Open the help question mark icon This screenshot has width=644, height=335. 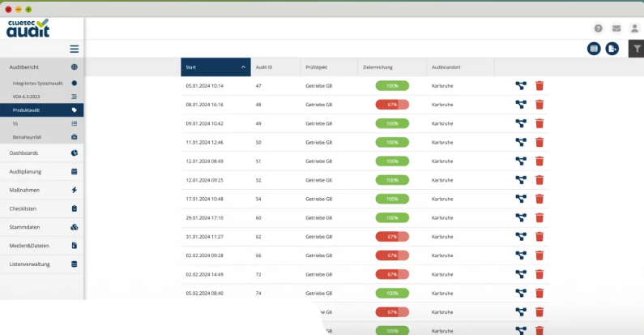click(x=598, y=28)
